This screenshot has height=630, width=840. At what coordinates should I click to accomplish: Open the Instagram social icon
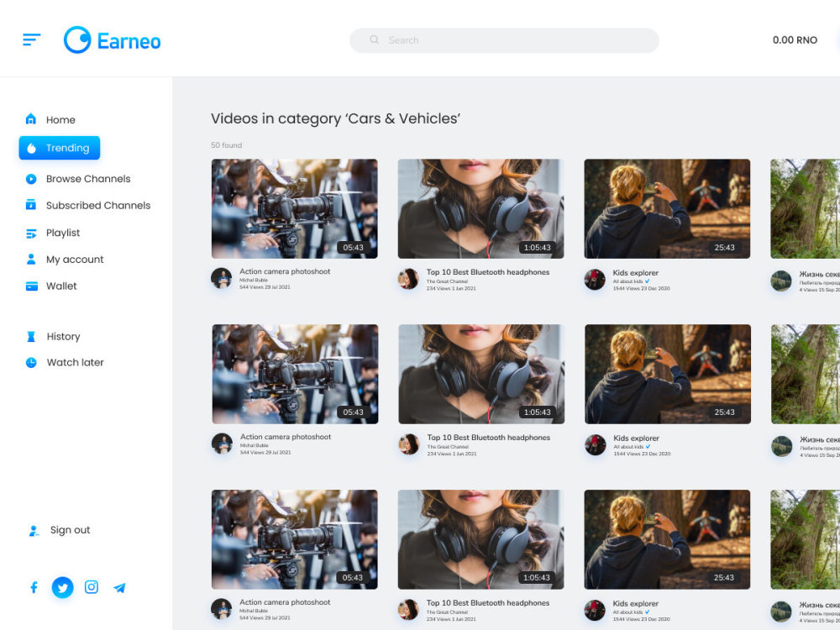point(92,587)
